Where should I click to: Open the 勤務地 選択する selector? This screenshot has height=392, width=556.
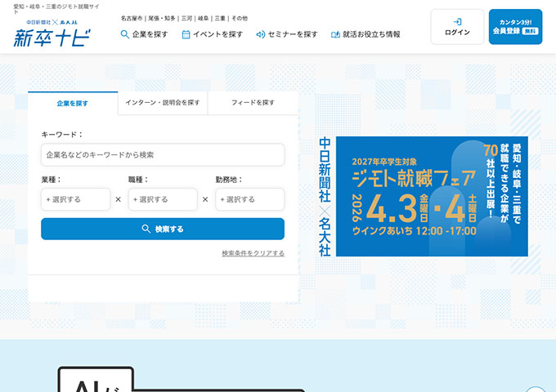tap(250, 199)
